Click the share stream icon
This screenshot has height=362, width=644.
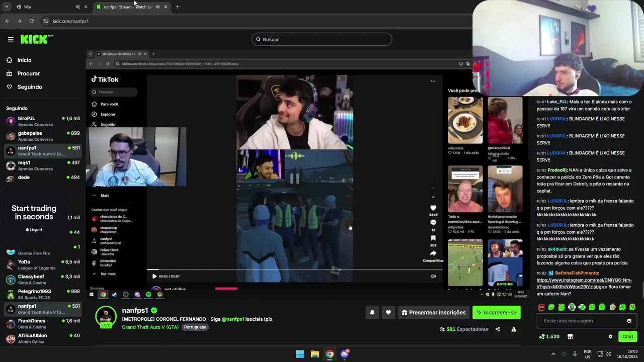tap(498, 329)
